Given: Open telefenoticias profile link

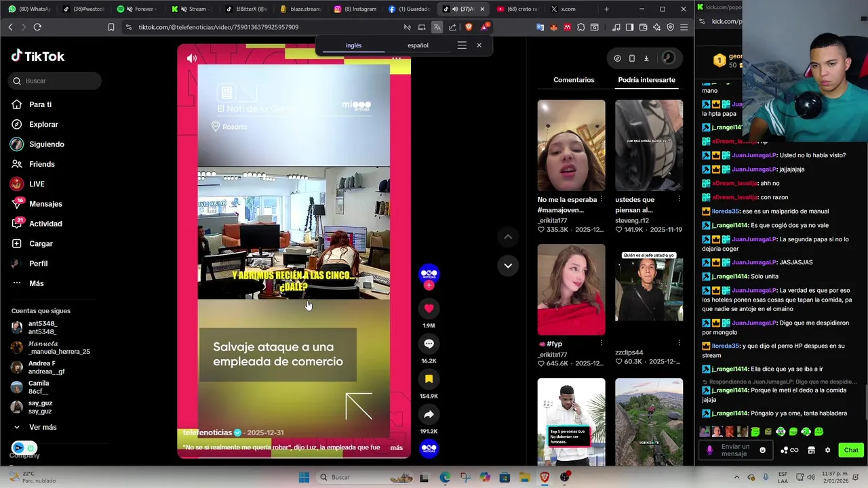Looking at the screenshot, I should click(208, 432).
